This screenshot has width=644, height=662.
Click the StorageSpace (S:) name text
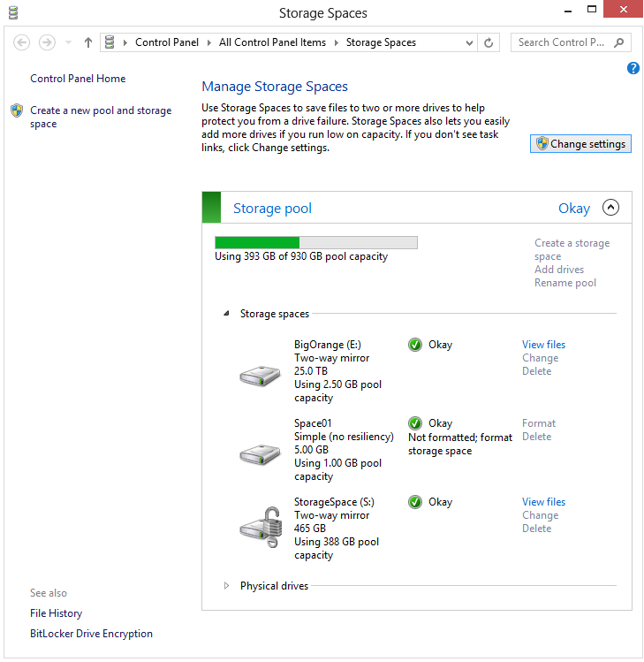(334, 502)
